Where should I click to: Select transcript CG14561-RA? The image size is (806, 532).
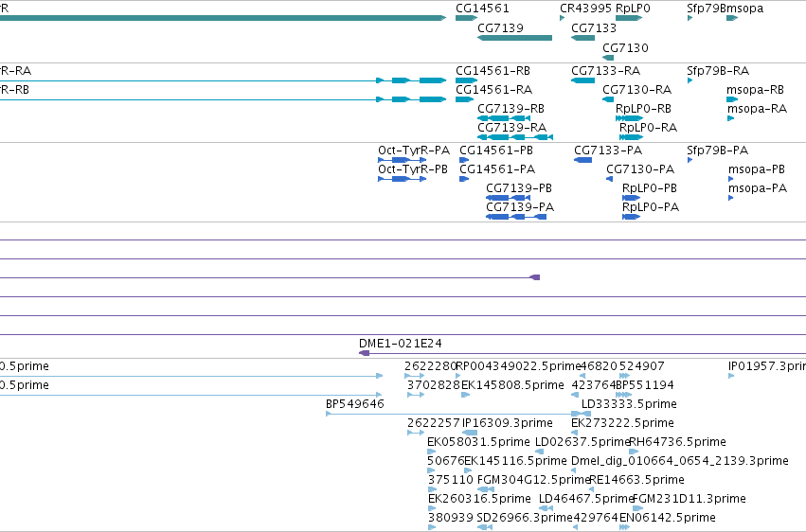493,90
